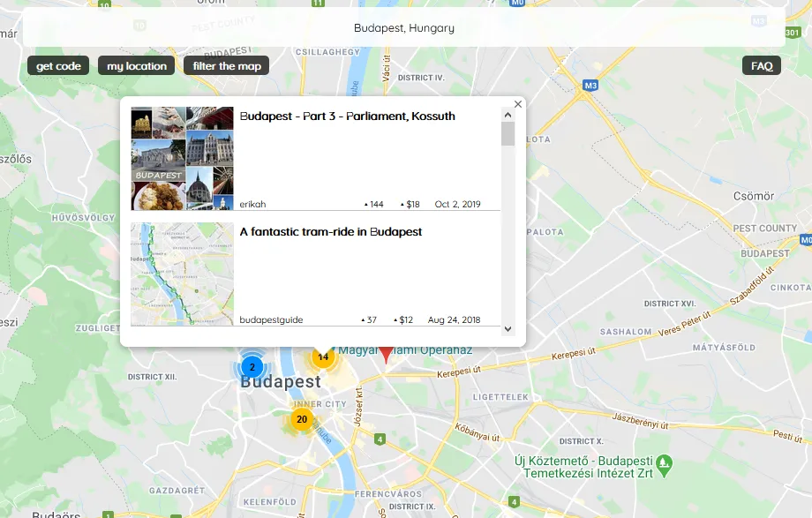The image size is (812, 518).
Task: Click the M3 motorway shield icon
Action: [590, 86]
